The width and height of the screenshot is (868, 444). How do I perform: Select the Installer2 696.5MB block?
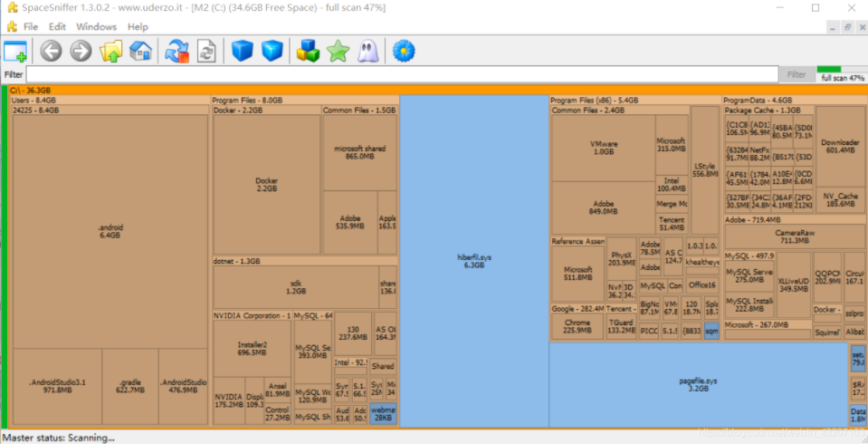coord(252,349)
